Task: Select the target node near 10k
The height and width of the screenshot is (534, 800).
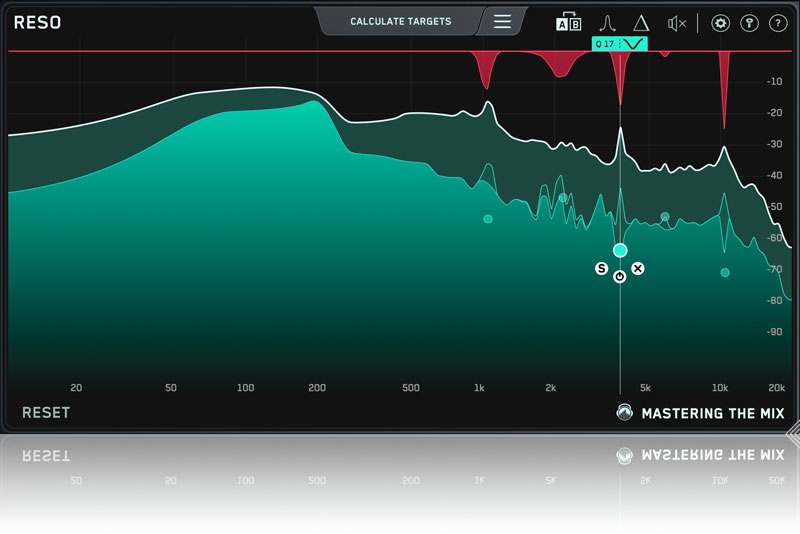Action: click(x=725, y=272)
